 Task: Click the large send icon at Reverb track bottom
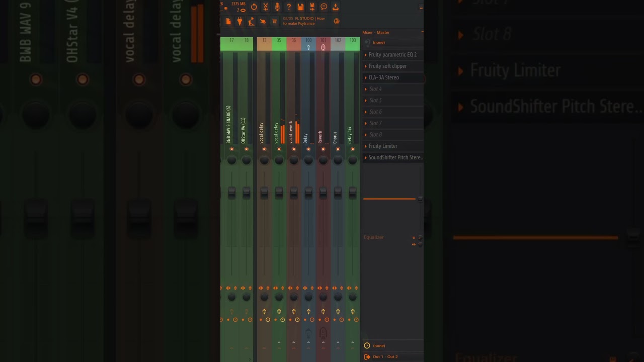[x=323, y=333]
